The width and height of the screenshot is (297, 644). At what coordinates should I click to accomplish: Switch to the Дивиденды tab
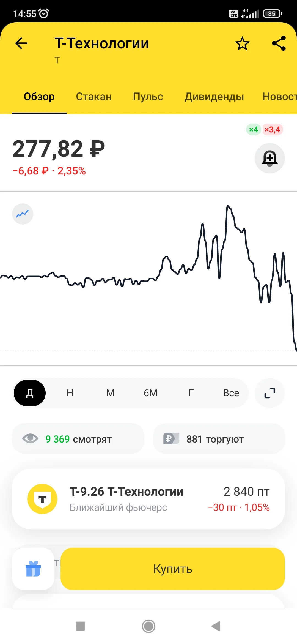coord(214,97)
